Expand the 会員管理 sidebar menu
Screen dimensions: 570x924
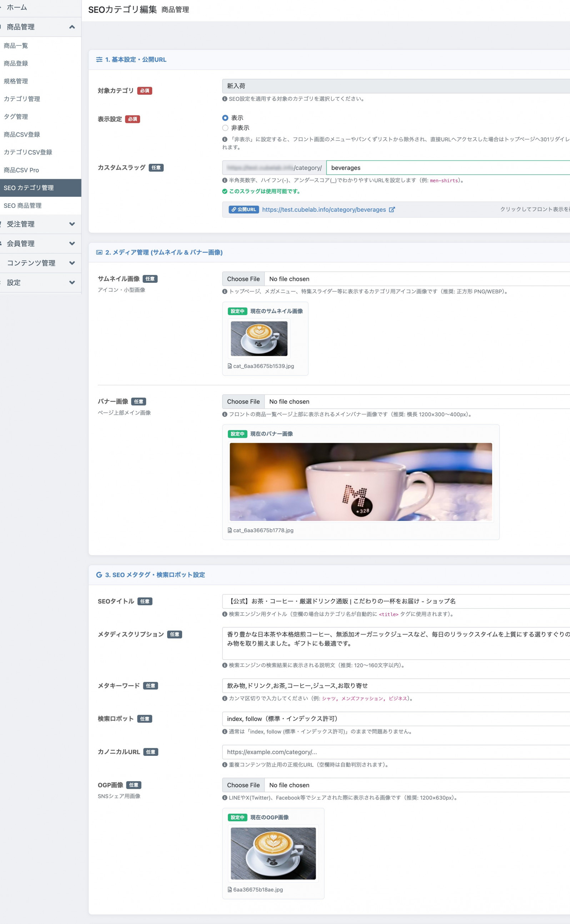tap(40, 243)
